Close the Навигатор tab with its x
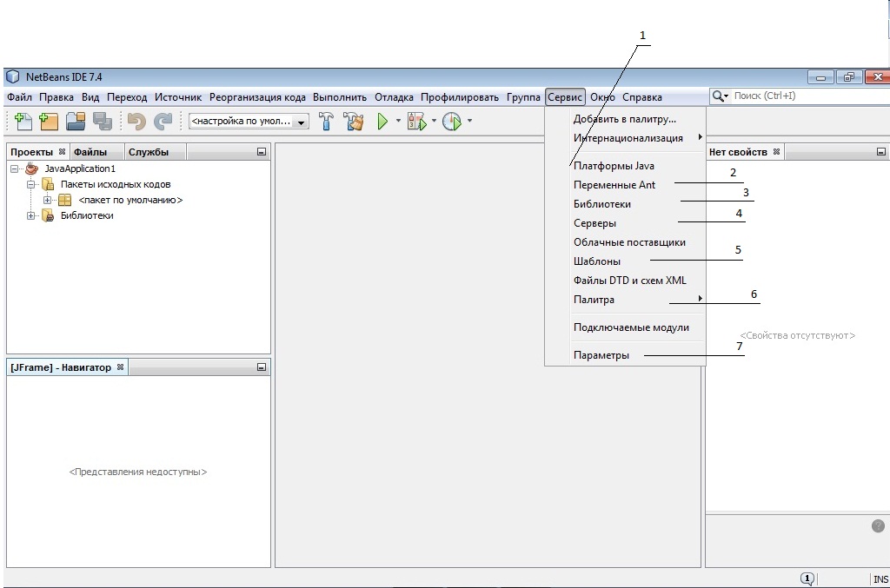Image resolution: width=890 pixels, height=588 pixels. [120, 367]
